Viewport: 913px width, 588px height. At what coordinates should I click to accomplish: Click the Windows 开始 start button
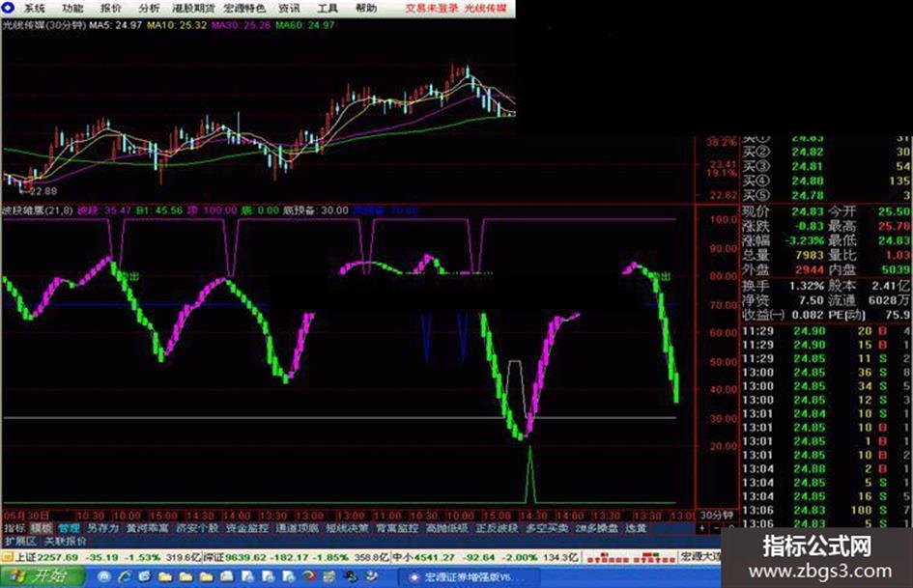coord(41,576)
